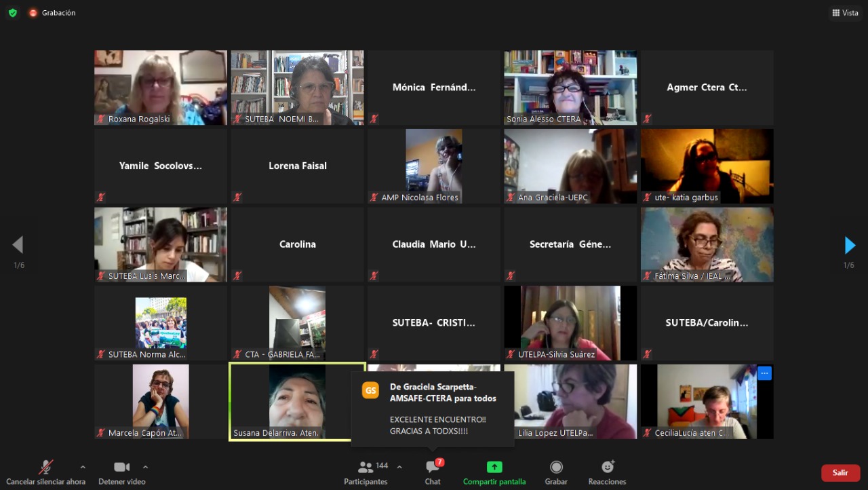This screenshot has width=868, height=490.
Task: Click the red Salir button
Action: [840, 472]
